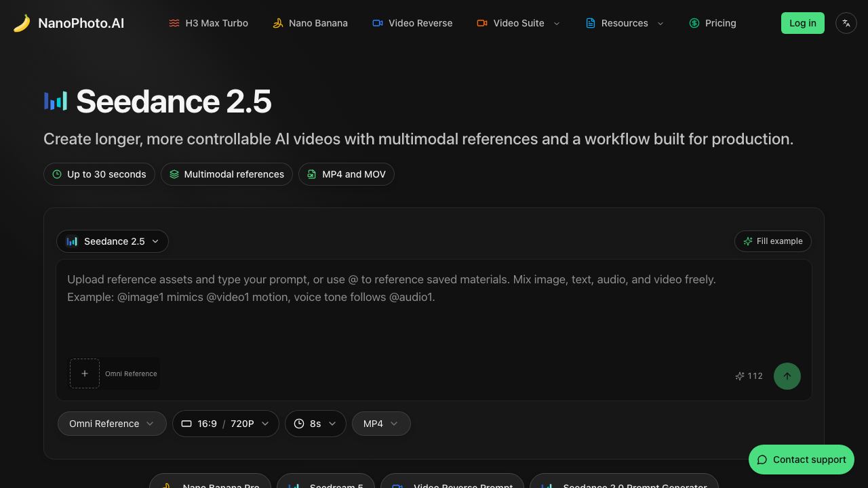Choose output format via MP4 dropdown
This screenshot has width=868, height=488.
coord(381,424)
